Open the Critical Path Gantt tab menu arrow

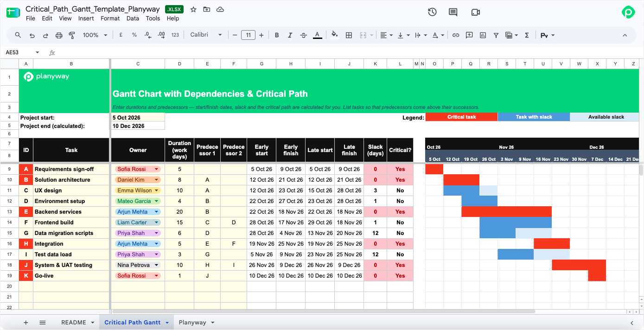point(167,323)
